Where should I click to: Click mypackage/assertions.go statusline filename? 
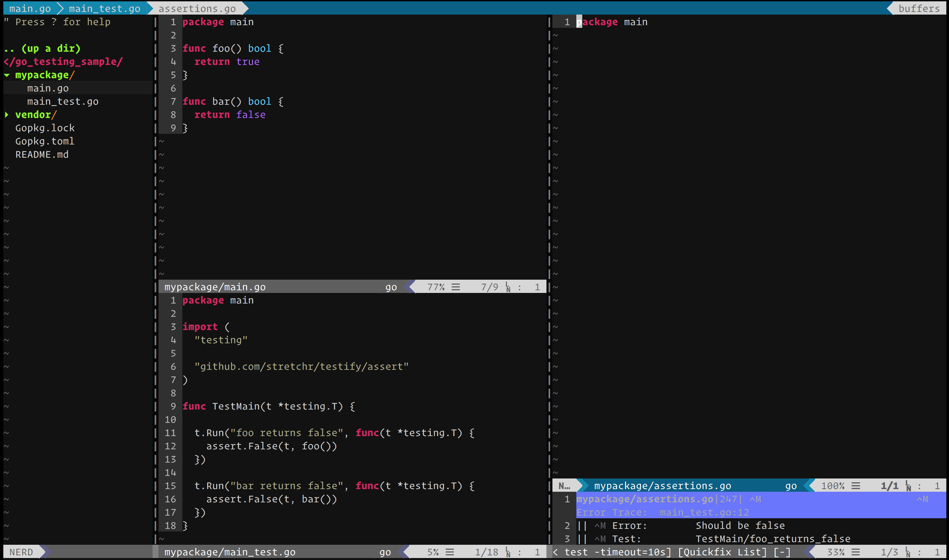click(663, 486)
